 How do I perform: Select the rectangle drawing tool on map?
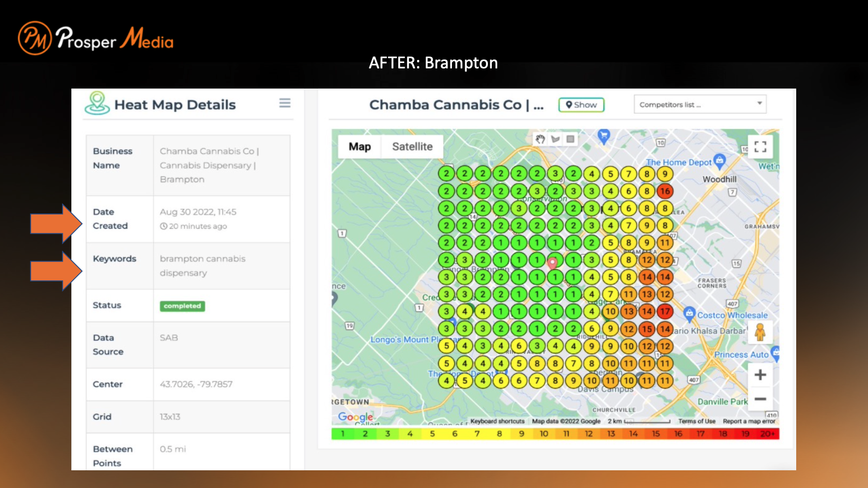(570, 139)
